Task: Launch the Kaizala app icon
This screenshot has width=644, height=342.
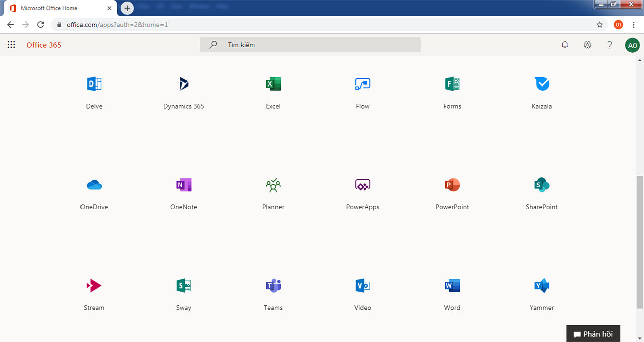Action: 542,84
